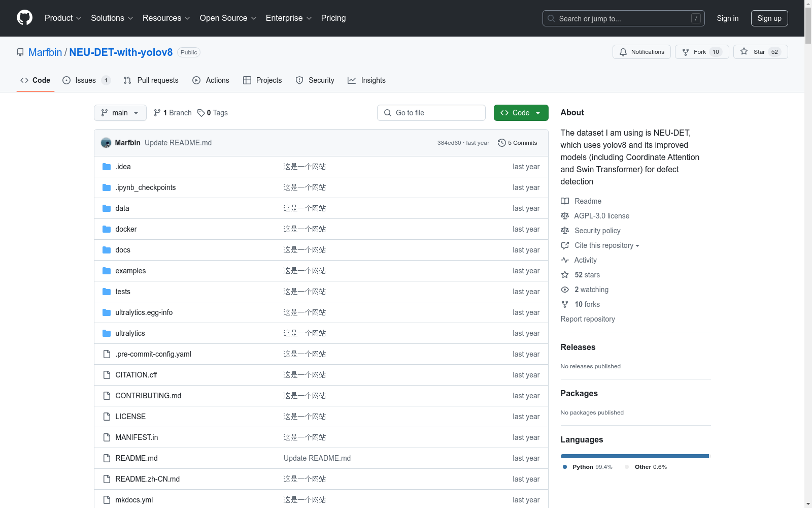Image resolution: width=812 pixels, height=508 pixels.
Task: Switch to the Pull requests tab
Action: coord(151,80)
